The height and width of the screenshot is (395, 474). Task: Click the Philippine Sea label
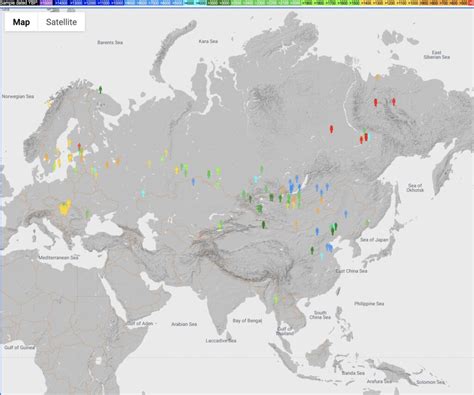point(369,304)
